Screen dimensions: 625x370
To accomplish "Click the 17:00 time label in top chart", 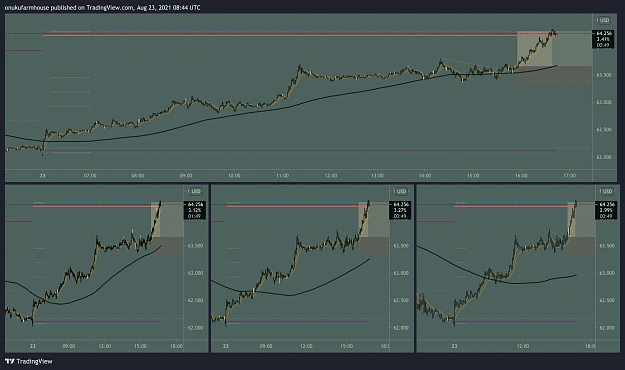I will tap(570, 175).
